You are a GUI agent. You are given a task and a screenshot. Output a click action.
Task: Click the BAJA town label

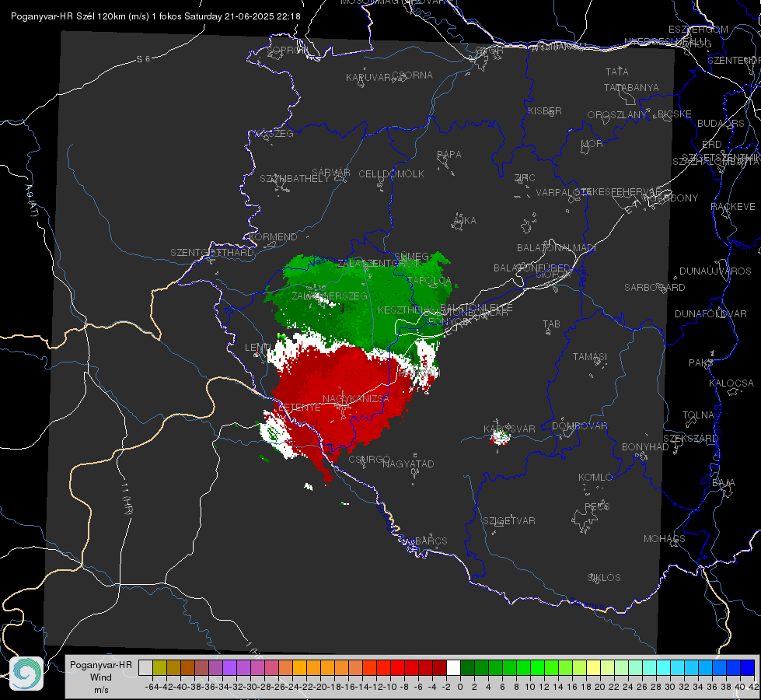tap(724, 483)
